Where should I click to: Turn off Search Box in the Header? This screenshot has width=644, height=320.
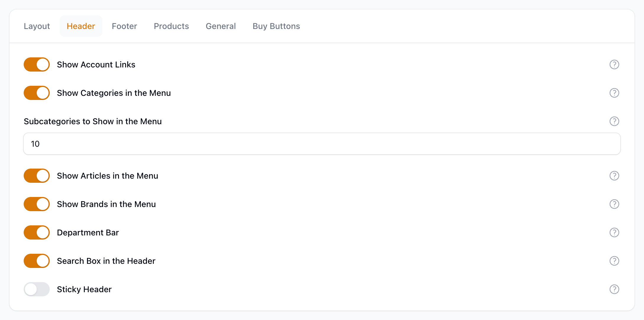37,261
